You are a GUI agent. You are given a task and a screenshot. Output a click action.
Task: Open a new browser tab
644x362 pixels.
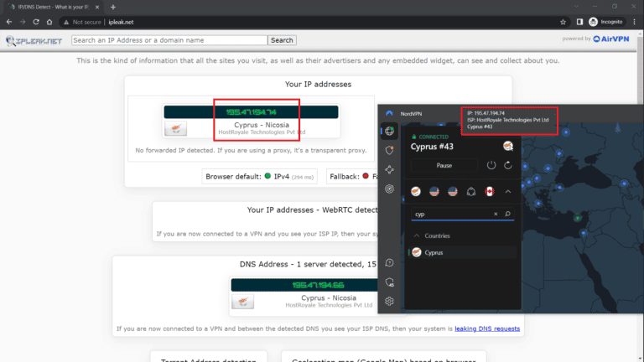[113, 7]
